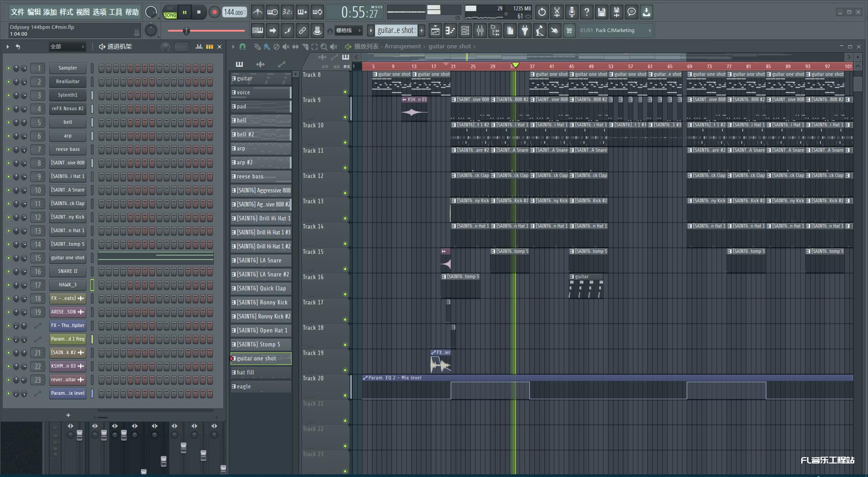Toggle the recording countdown icon
Viewport: 868px width, 477px height.
tap(288, 12)
